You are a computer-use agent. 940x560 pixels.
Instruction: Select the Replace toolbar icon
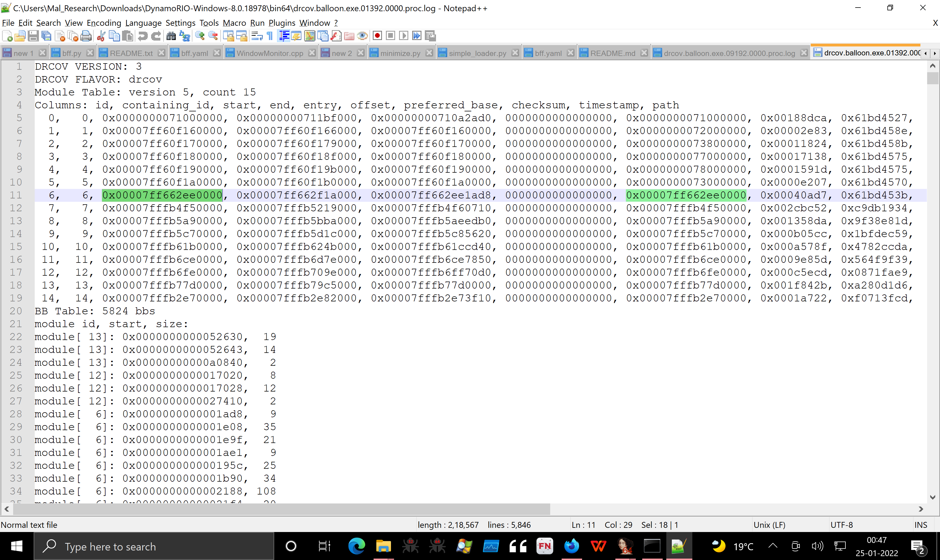click(x=184, y=36)
